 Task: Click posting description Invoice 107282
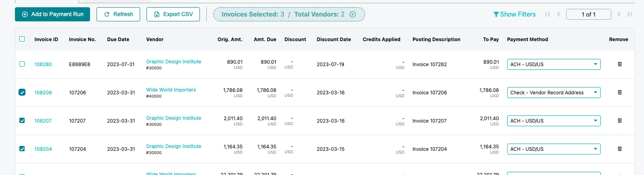pyautogui.click(x=430, y=64)
